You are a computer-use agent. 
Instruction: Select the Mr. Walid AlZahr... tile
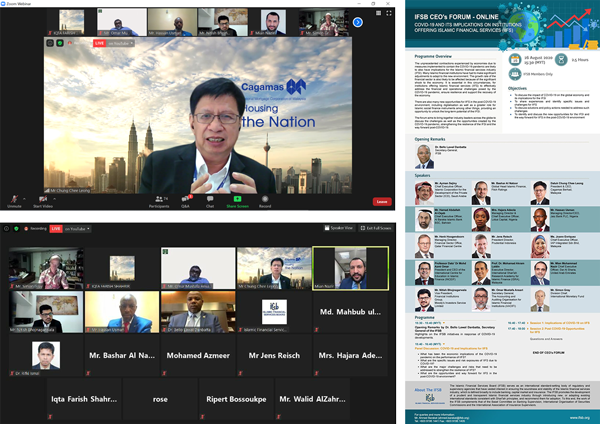[312, 399]
